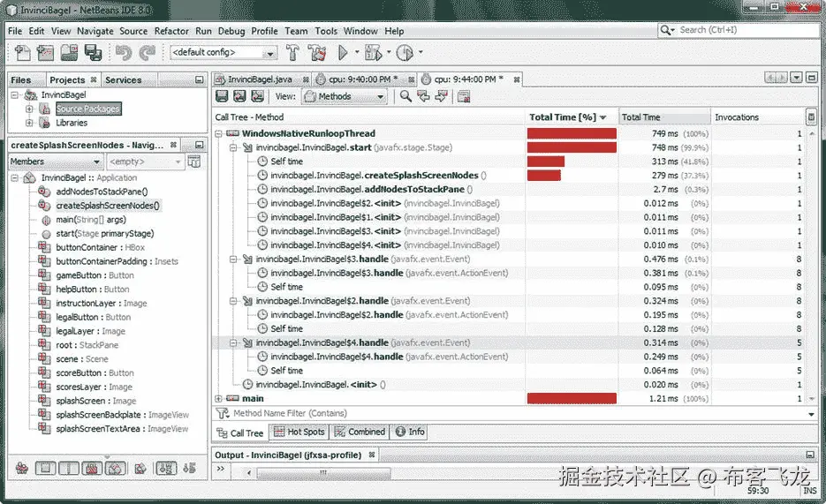826x504 pixels.
Task: Click the Output panel horizontal scrollbar
Action: [x=323, y=472]
